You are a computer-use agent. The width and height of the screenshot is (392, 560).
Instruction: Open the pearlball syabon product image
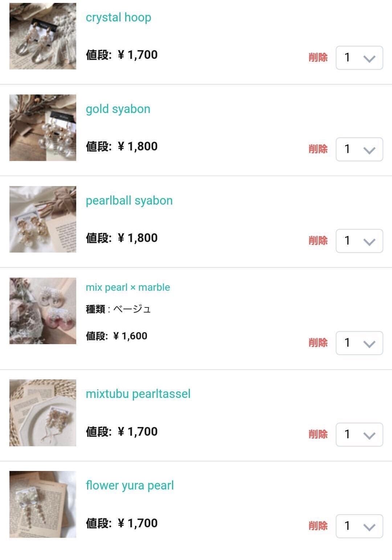(x=43, y=219)
